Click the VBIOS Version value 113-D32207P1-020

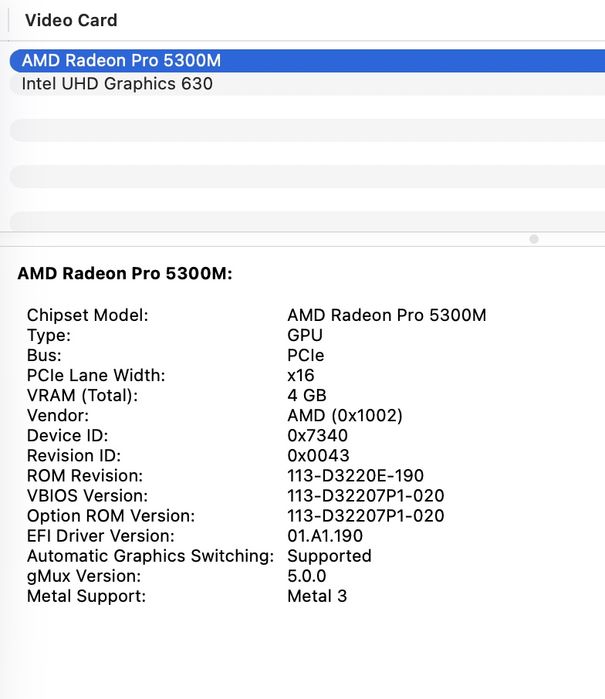[x=366, y=496]
